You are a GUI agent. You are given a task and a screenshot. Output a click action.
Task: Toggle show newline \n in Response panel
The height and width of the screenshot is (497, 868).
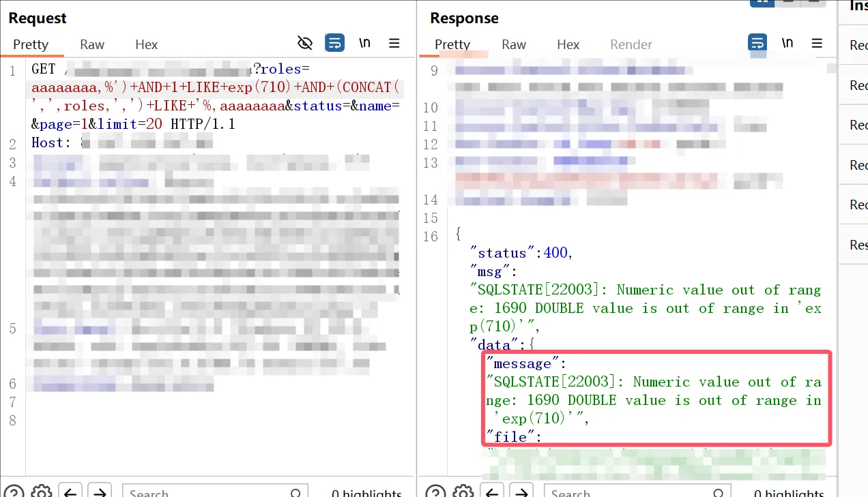coord(787,43)
